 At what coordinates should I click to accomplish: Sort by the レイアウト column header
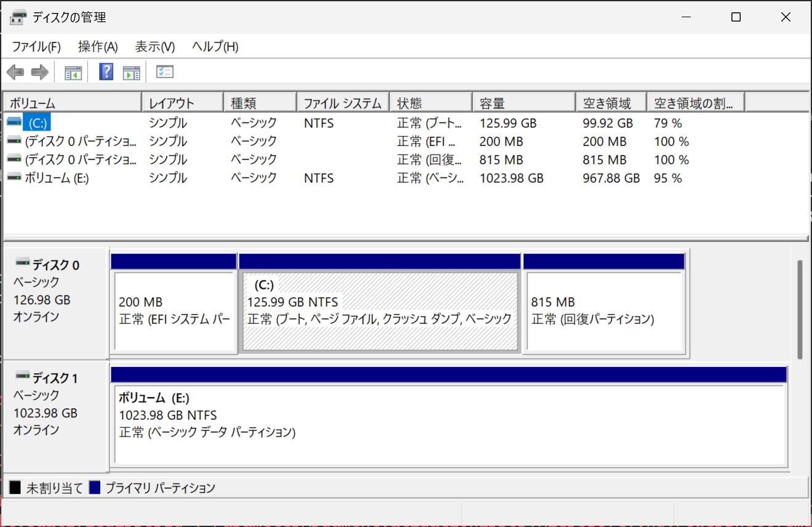pyautogui.click(x=182, y=103)
